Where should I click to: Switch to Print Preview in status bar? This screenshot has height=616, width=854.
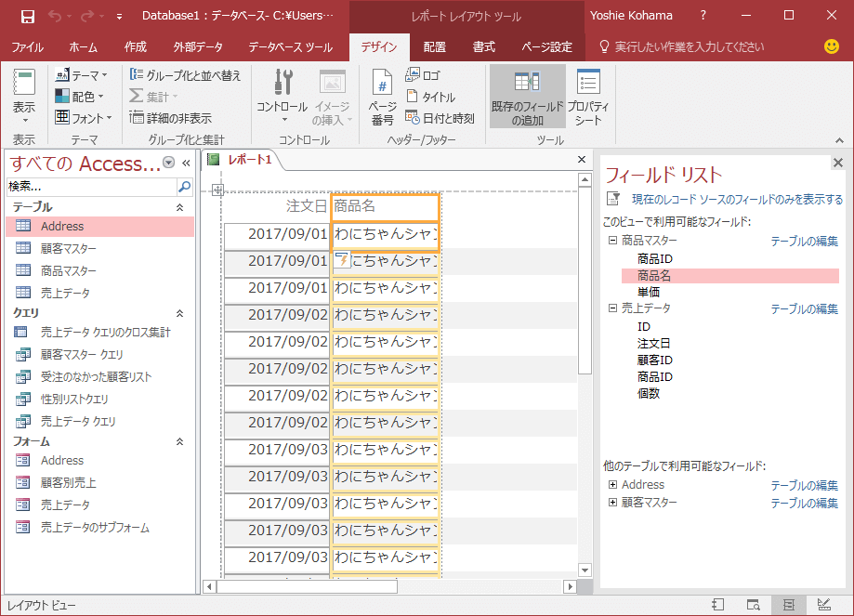pyautogui.click(x=754, y=605)
